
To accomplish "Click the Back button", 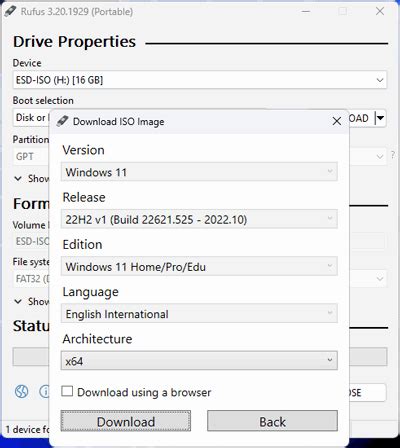I will (272, 421).
